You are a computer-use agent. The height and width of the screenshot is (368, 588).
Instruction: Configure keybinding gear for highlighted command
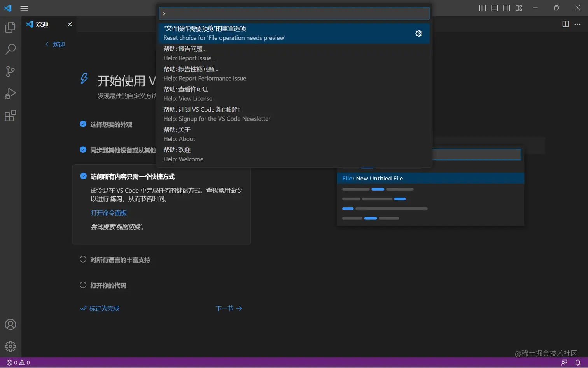(x=419, y=33)
